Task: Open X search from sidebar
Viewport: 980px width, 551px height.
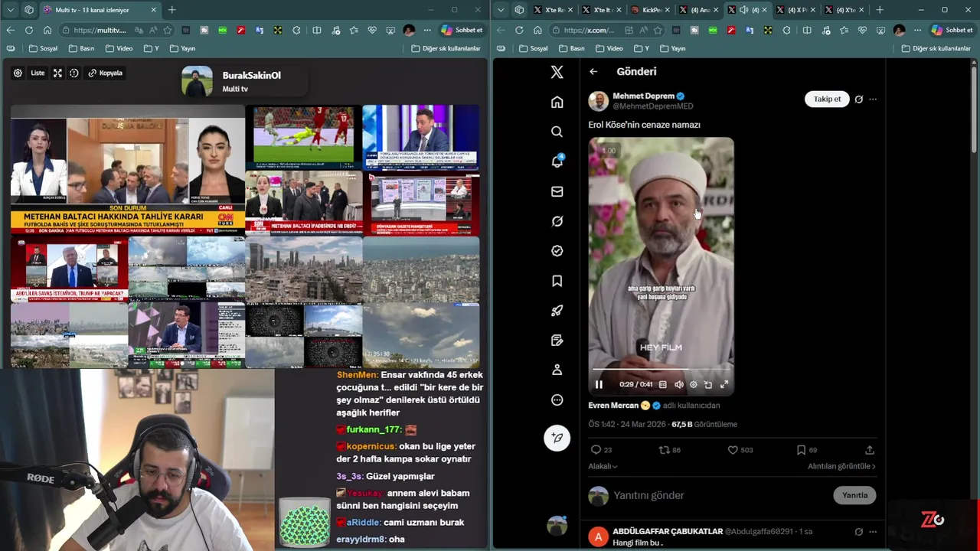Action: click(557, 132)
